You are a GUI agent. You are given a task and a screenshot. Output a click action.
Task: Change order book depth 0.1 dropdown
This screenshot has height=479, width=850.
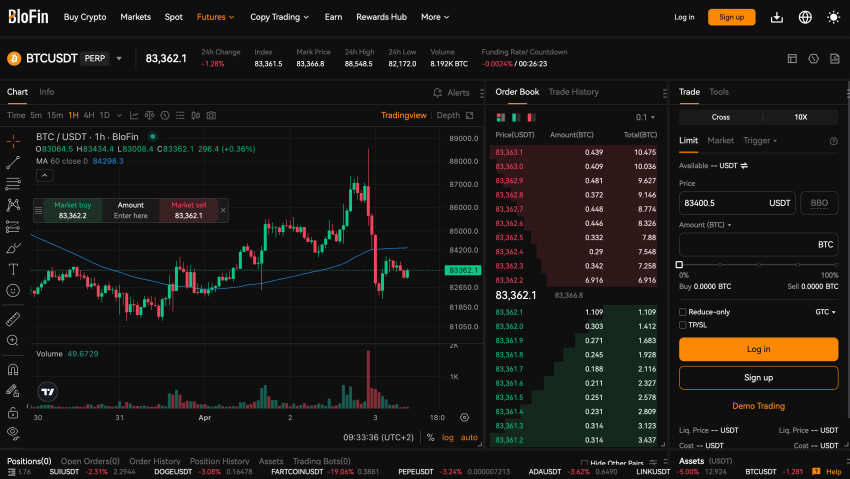click(x=645, y=118)
